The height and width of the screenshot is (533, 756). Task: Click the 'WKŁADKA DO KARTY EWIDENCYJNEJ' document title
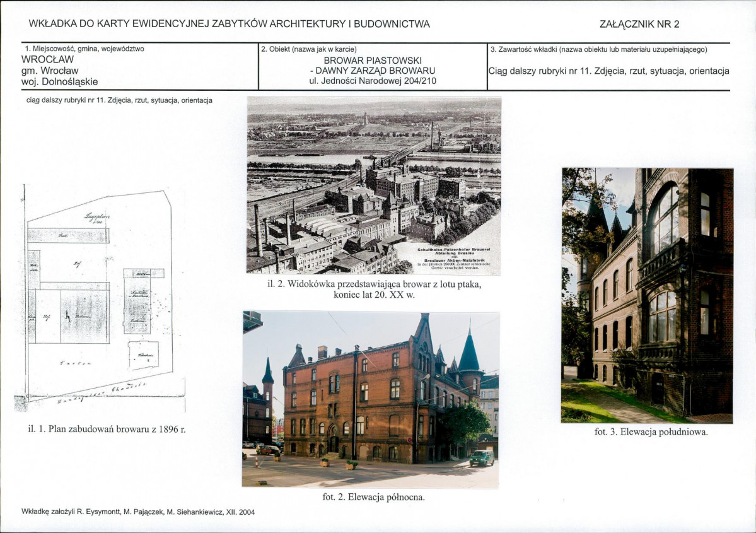230,25
